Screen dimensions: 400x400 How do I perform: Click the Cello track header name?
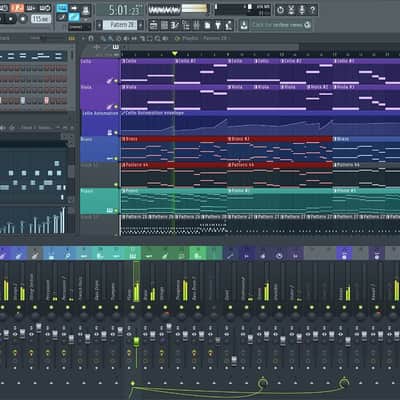[86, 61]
